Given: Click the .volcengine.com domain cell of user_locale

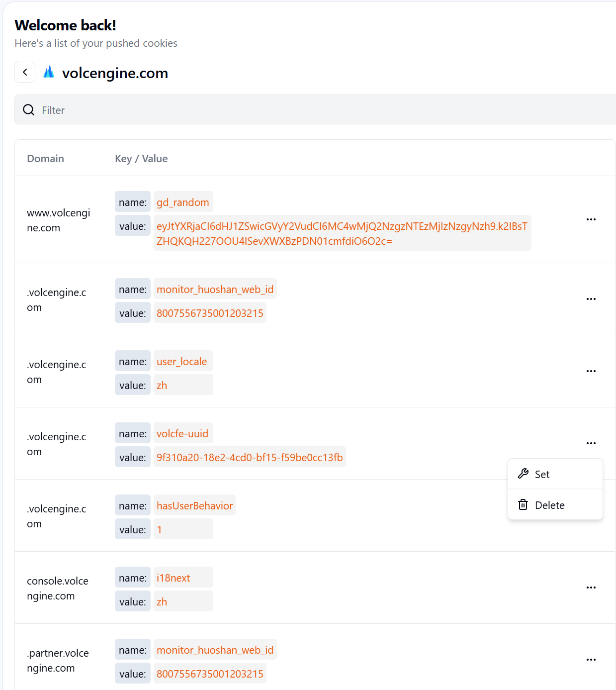Looking at the screenshot, I should [x=57, y=372].
